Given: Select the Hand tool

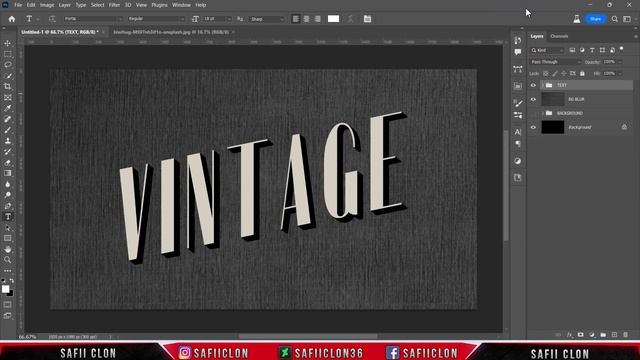Looking at the screenshot, I should pos(8,249).
